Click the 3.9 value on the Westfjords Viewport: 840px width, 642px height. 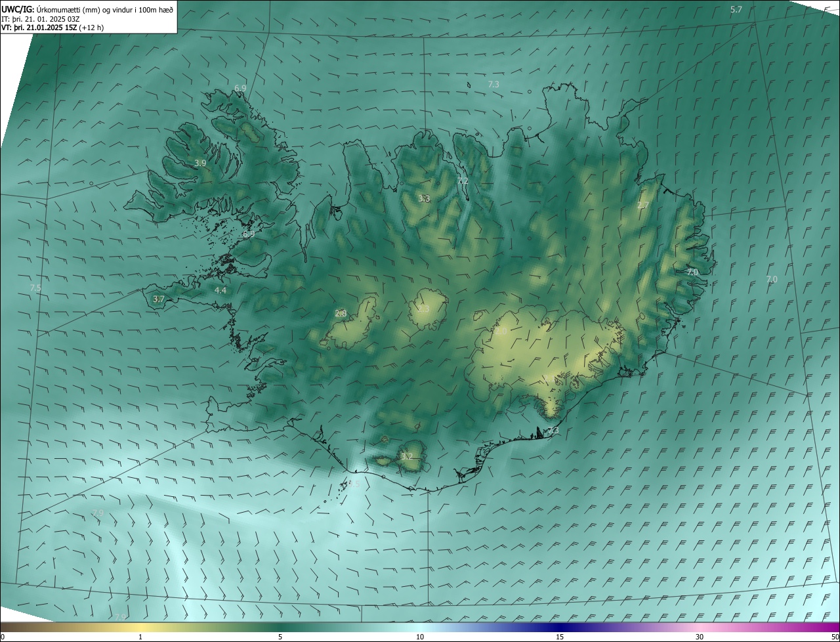click(x=201, y=163)
